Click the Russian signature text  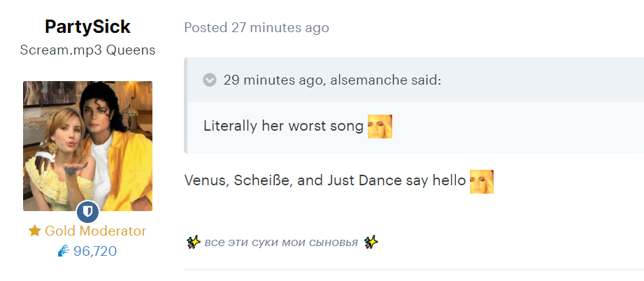281,243
